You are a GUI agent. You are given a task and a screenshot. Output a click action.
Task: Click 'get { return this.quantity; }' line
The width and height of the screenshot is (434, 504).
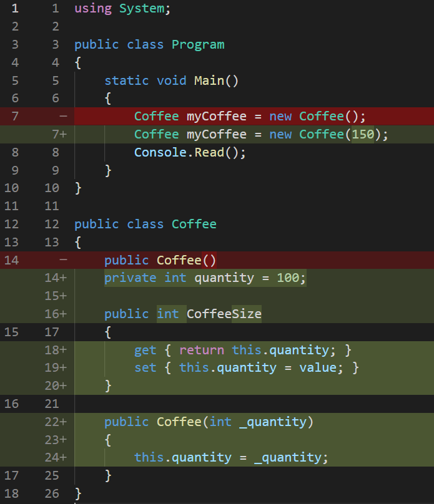(242, 350)
